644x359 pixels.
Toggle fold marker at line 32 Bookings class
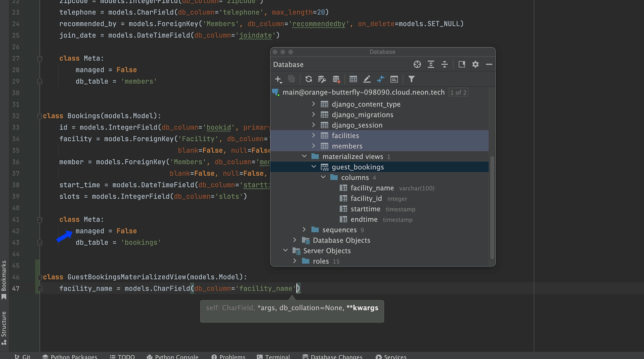pos(40,116)
